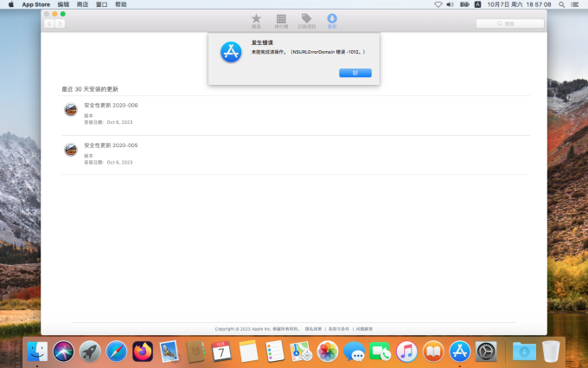
Task: Go back with the toolbar back arrow
Action: click(49, 23)
